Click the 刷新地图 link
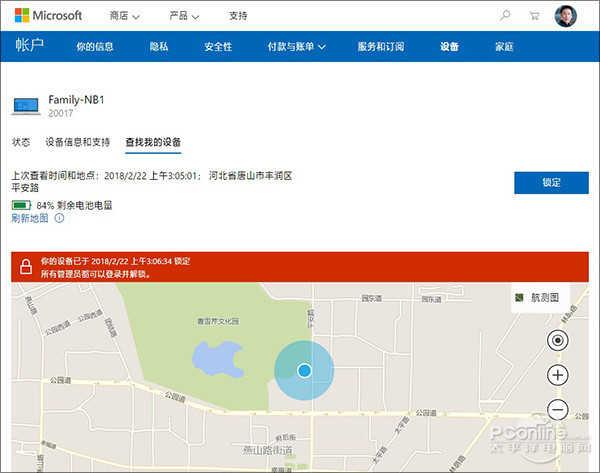The height and width of the screenshot is (473, 600). 30,218
